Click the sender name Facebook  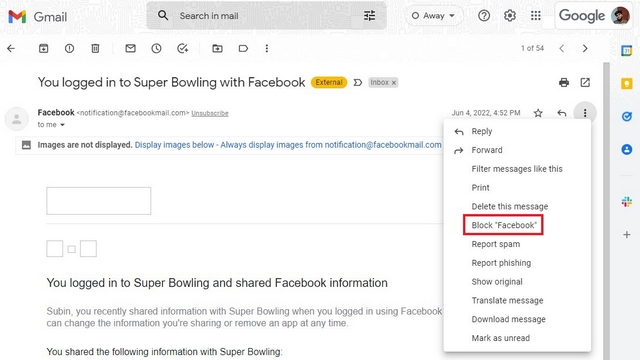coord(56,112)
